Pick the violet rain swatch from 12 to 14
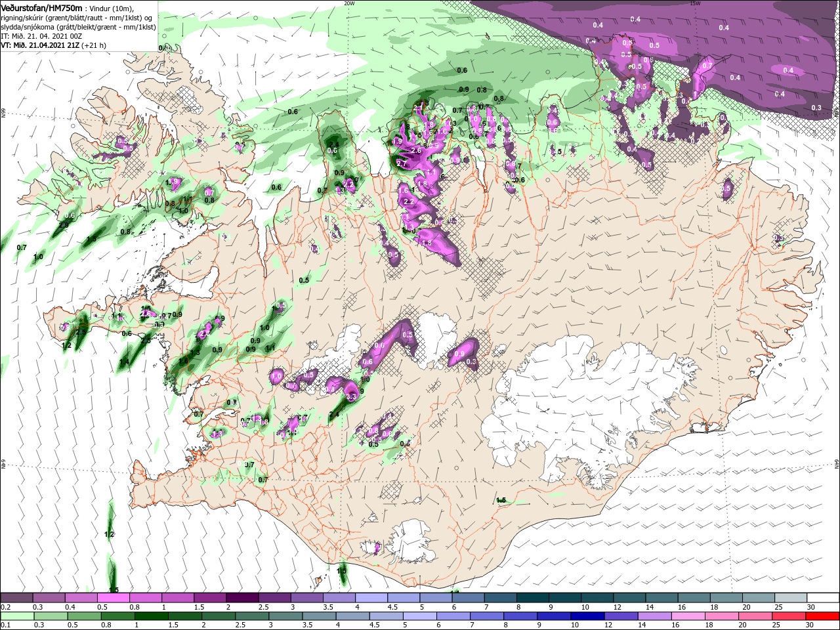 621,616
